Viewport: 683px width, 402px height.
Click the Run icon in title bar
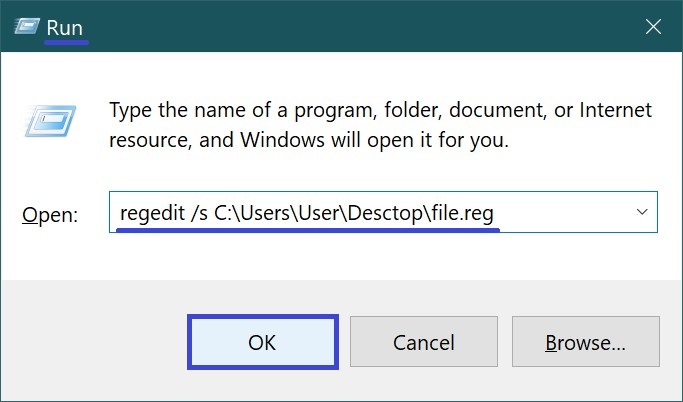[27, 28]
